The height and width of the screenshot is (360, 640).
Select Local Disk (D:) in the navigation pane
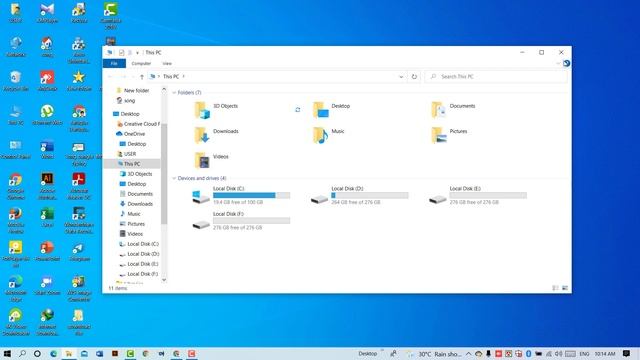(139, 254)
